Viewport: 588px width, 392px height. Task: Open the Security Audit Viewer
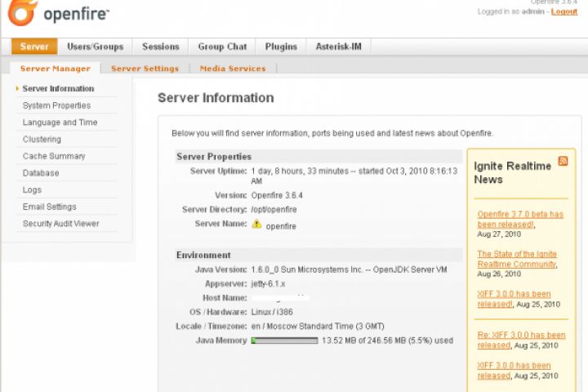pyautogui.click(x=60, y=224)
